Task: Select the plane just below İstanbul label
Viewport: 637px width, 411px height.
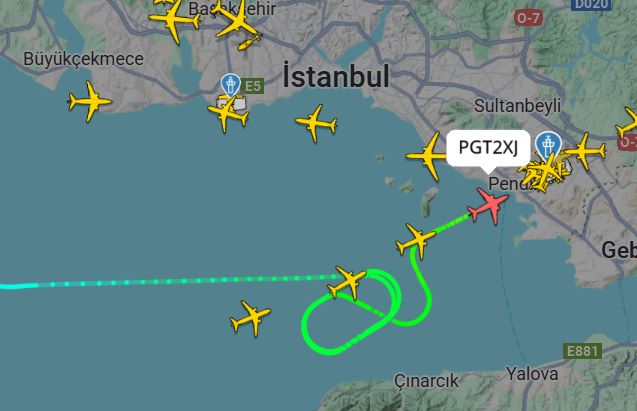Action: [317, 123]
